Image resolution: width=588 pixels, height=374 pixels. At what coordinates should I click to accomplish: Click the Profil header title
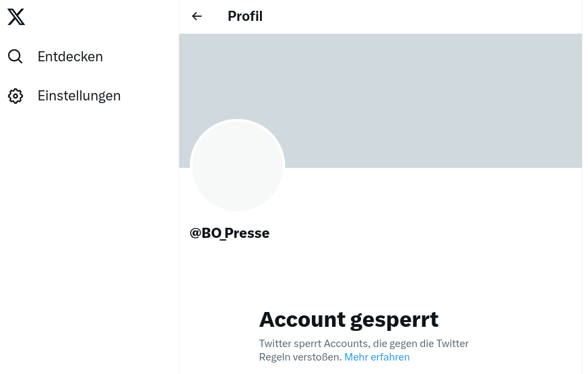pos(245,16)
